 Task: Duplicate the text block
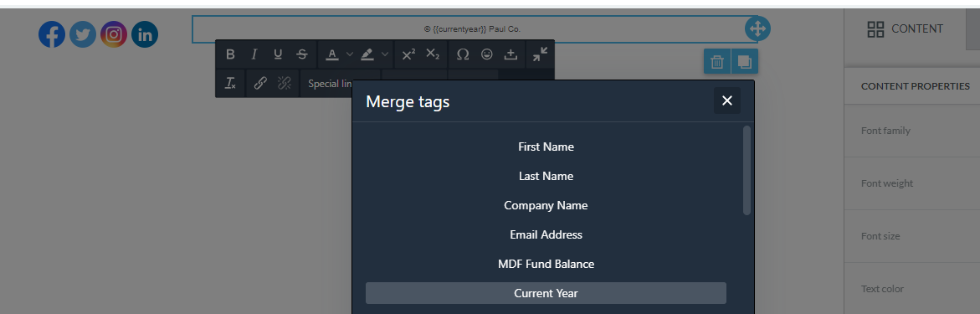744,61
